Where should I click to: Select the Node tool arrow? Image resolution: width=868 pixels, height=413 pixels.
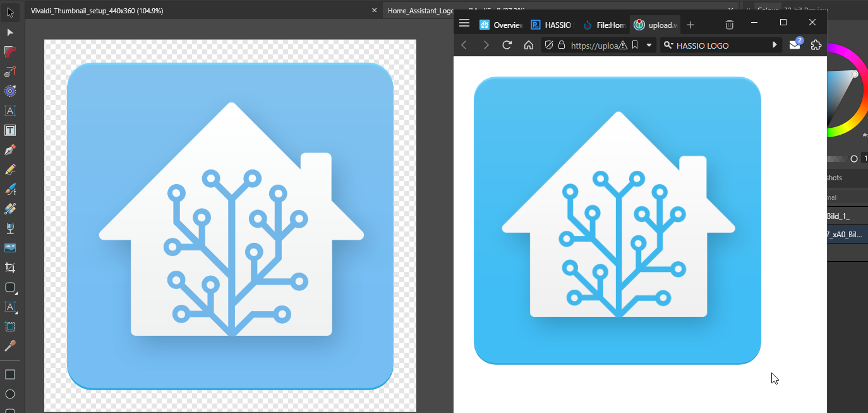[10, 32]
